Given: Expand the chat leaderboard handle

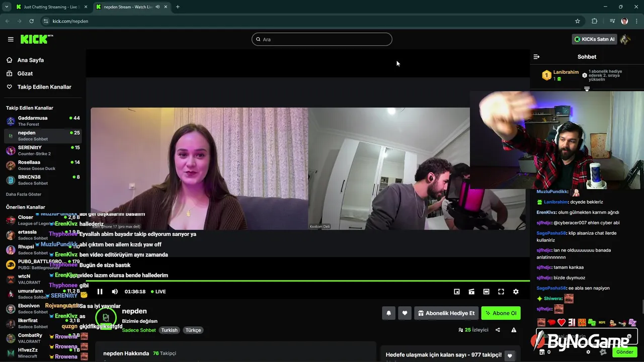Looking at the screenshot, I should pos(587,89).
